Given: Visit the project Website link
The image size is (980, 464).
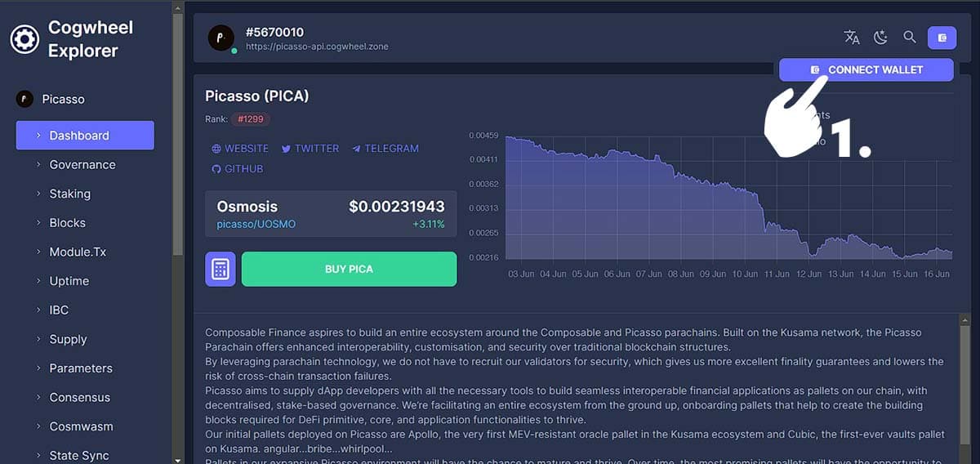Looking at the screenshot, I should (240, 149).
